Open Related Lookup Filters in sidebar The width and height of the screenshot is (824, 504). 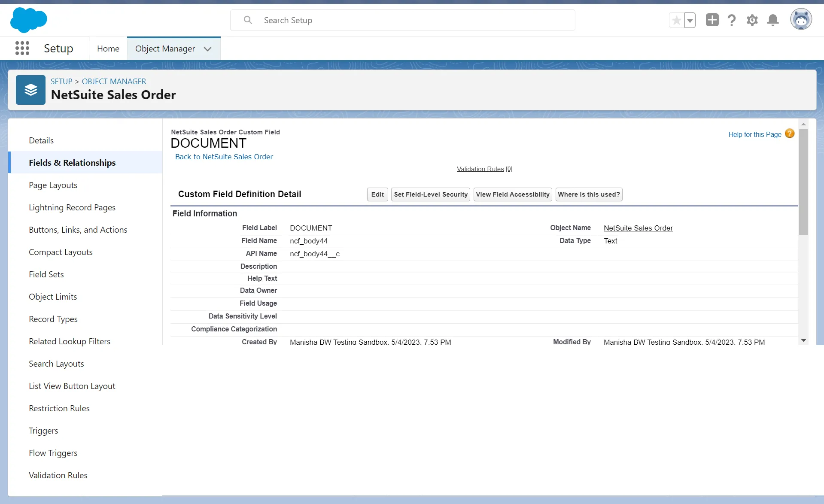coord(70,341)
